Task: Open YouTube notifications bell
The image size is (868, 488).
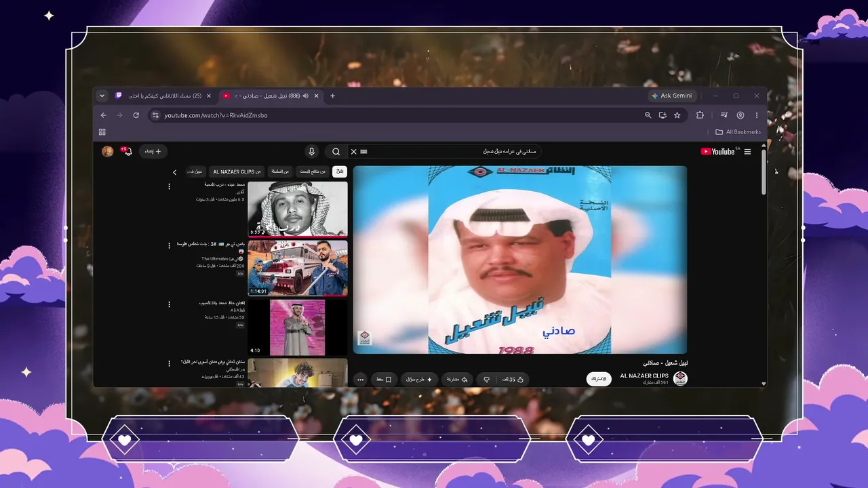Action: [127, 151]
